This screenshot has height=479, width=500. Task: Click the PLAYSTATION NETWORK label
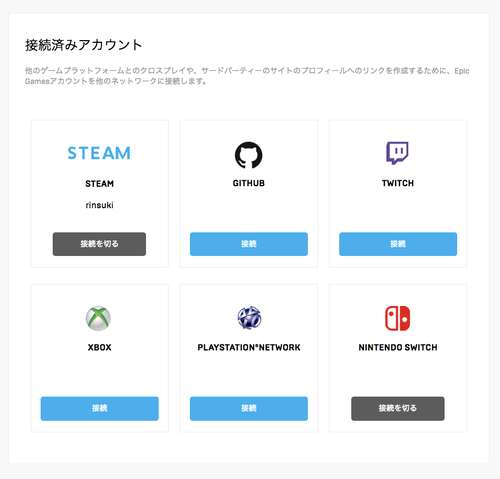click(x=249, y=347)
